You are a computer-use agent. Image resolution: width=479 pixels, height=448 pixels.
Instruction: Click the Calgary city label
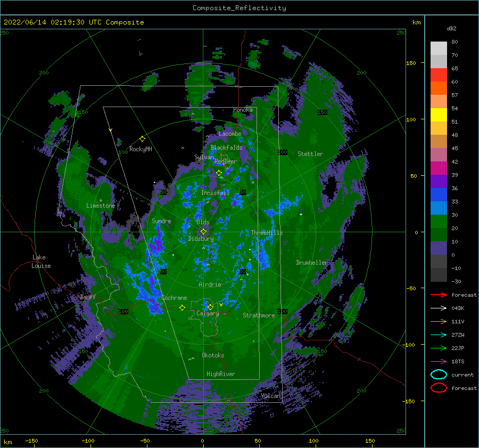[208, 313]
